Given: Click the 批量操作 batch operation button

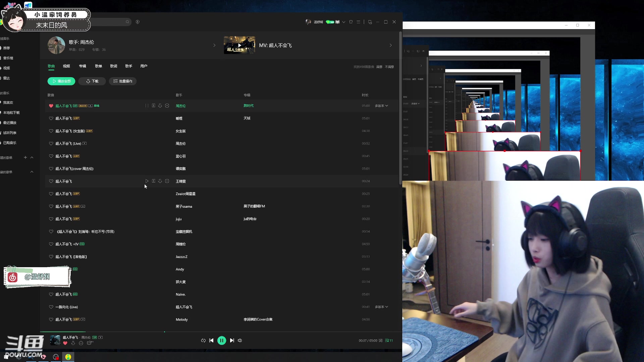Looking at the screenshot, I should point(123,81).
